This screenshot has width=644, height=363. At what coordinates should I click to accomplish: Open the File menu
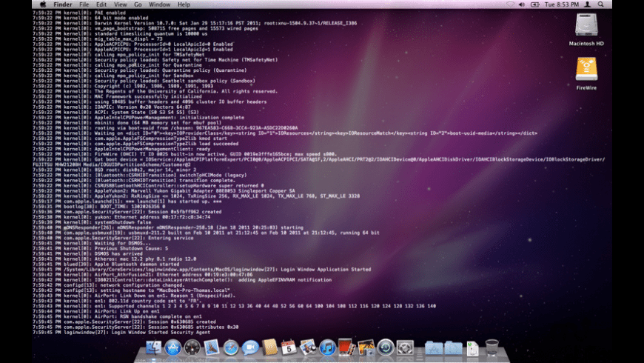84,4
